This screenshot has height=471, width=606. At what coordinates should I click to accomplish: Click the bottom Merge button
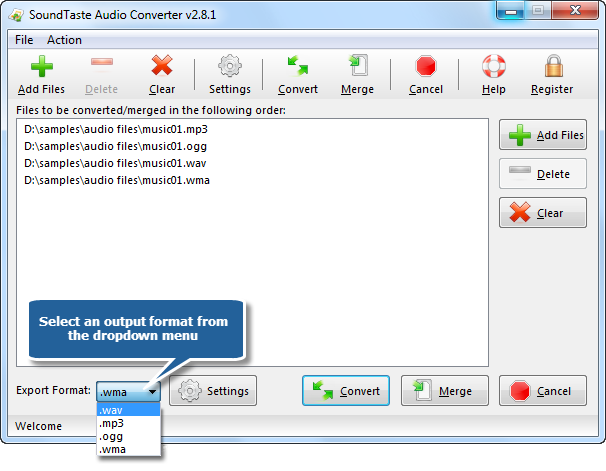pos(445,391)
